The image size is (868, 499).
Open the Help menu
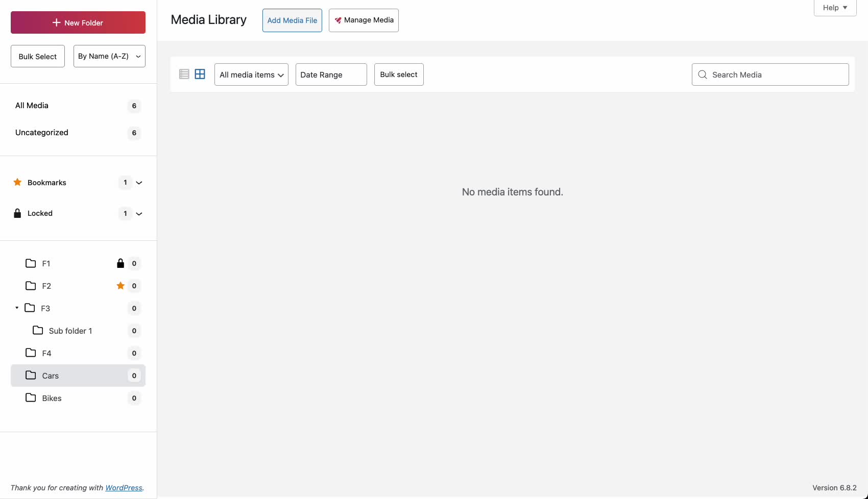[x=834, y=8]
